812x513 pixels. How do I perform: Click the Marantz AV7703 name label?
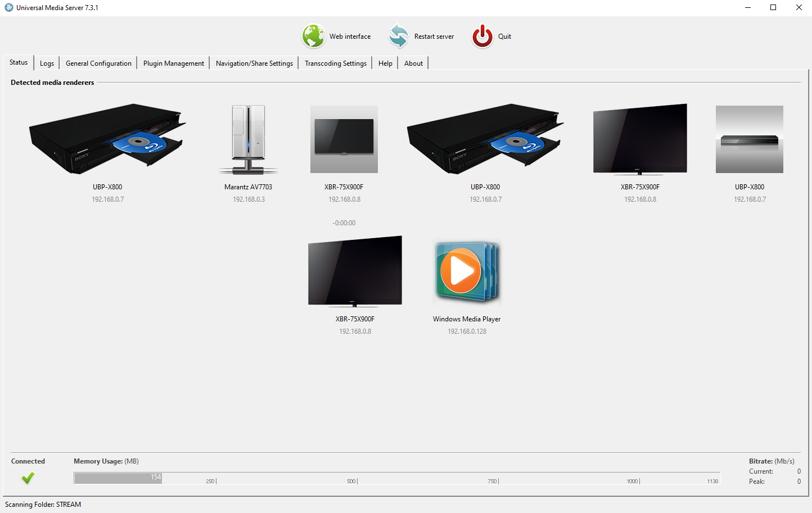[248, 187]
